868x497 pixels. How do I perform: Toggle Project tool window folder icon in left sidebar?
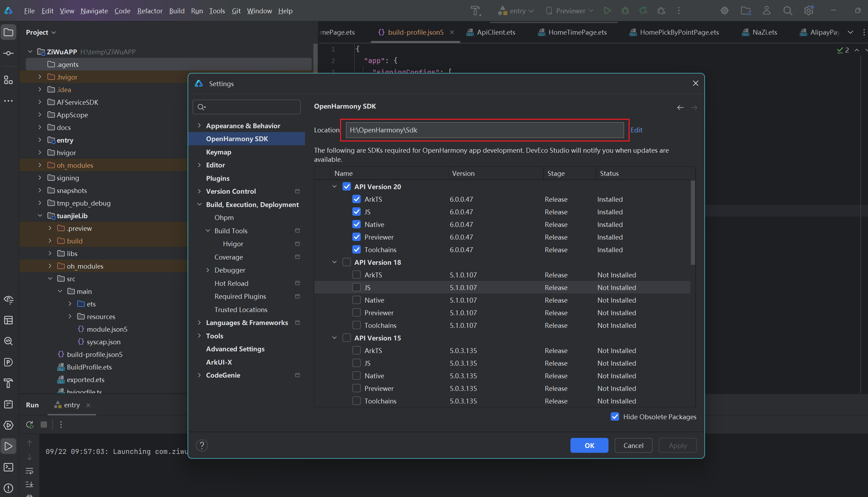pyautogui.click(x=8, y=33)
